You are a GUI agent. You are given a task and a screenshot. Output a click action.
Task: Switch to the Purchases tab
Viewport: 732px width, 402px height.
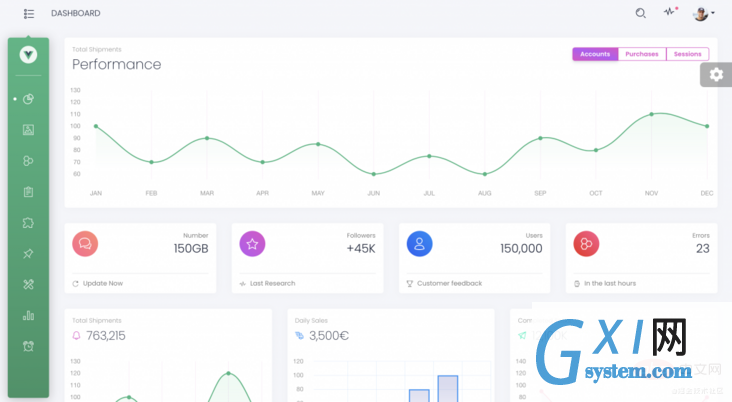[x=642, y=54]
